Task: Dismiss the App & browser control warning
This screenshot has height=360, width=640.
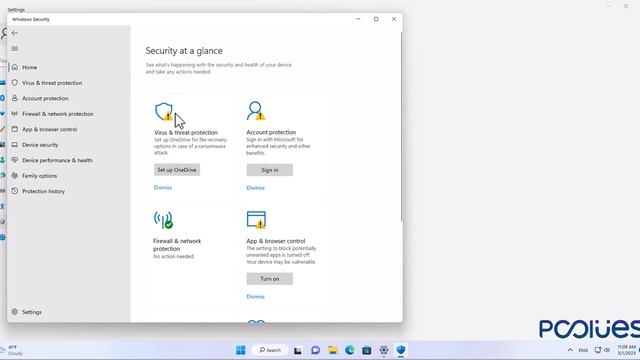Action: click(x=256, y=297)
